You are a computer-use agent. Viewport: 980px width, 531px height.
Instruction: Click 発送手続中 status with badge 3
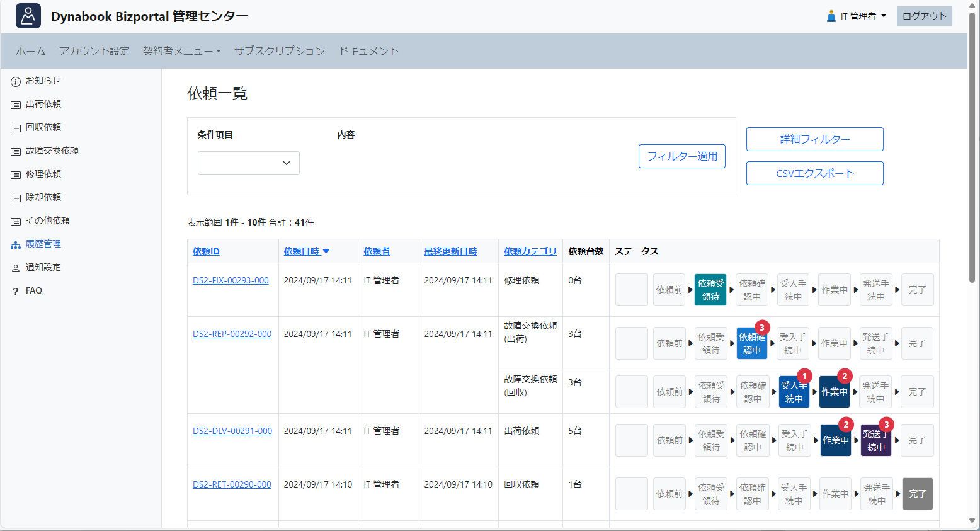pyautogui.click(x=876, y=440)
